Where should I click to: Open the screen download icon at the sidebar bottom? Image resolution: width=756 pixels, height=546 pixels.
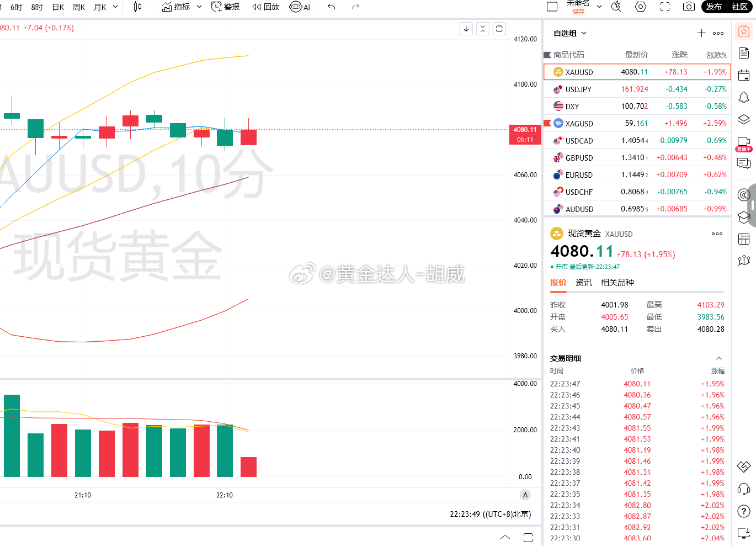point(744,533)
